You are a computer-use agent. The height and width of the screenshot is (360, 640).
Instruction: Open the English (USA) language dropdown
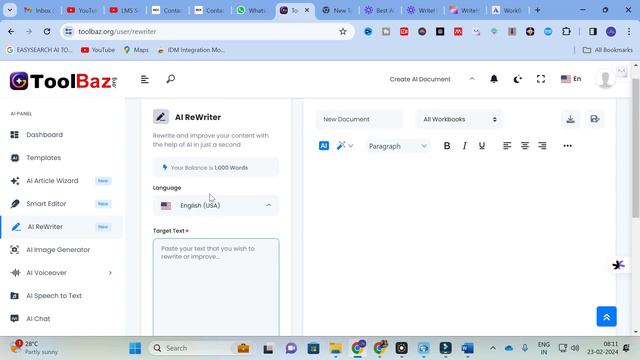216,205
